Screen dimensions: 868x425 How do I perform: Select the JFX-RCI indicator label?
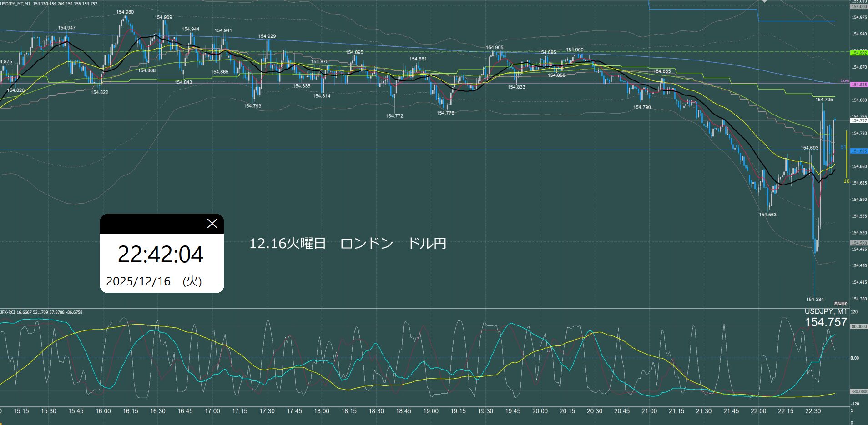(x=41, y=312)
